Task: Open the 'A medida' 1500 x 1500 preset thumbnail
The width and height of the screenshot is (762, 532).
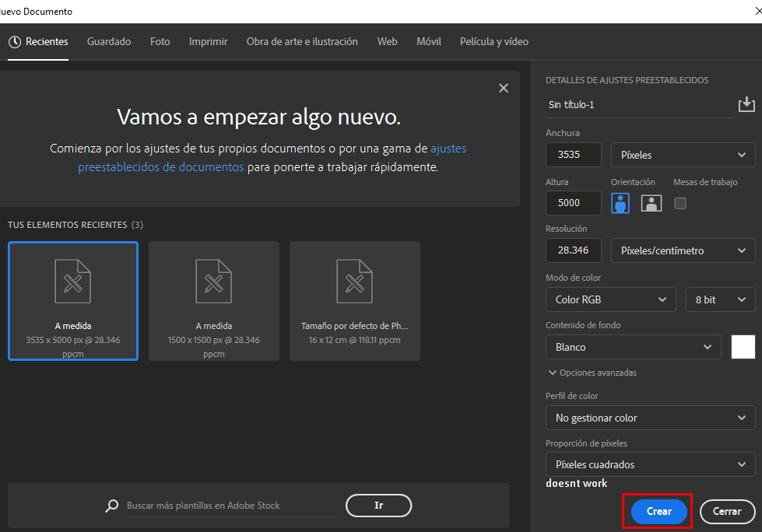Action: (x=213, y=301)
